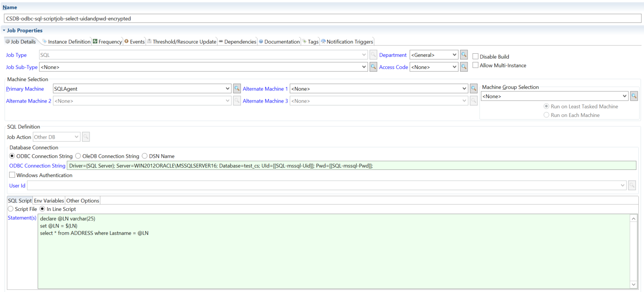Open the Frequency tab
The image size is (644, 292).
[x=107, y=42]
